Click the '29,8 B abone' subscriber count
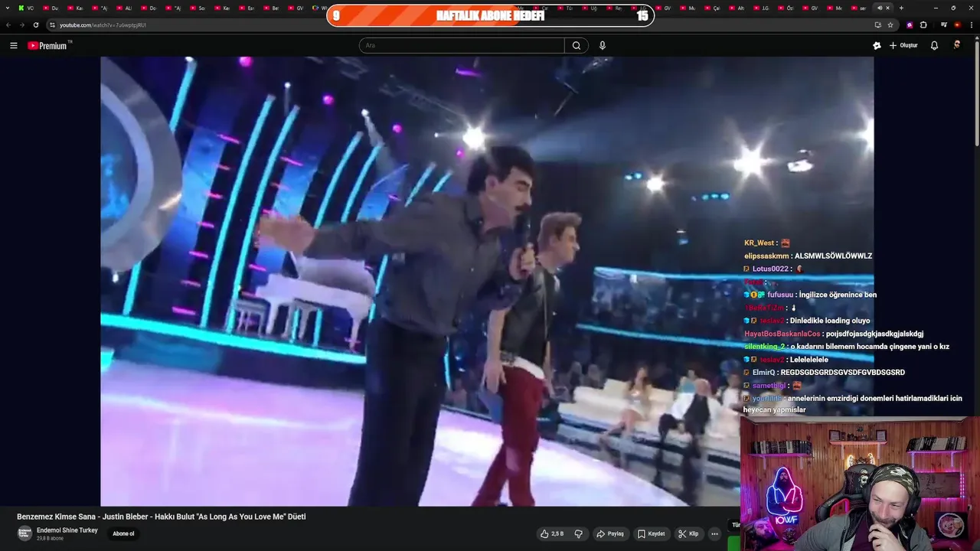Viewport: 980px width, 551px height. pos(50,539)
